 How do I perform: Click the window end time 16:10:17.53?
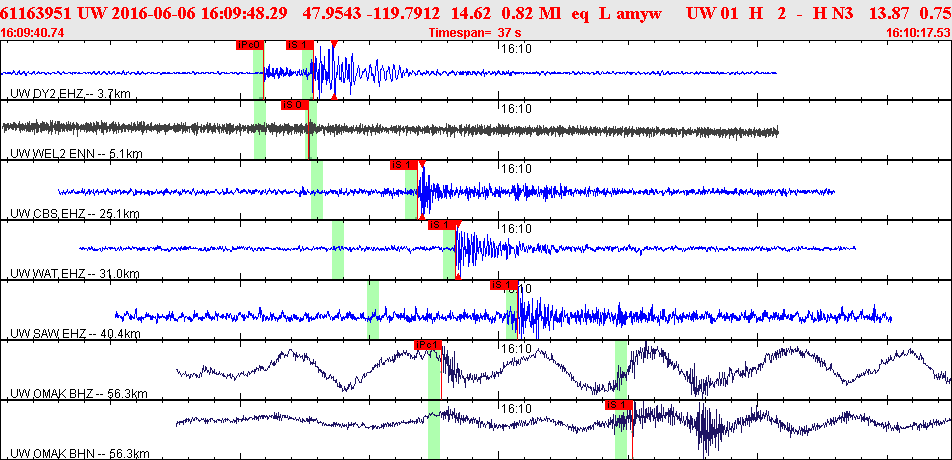coord(919,32)
